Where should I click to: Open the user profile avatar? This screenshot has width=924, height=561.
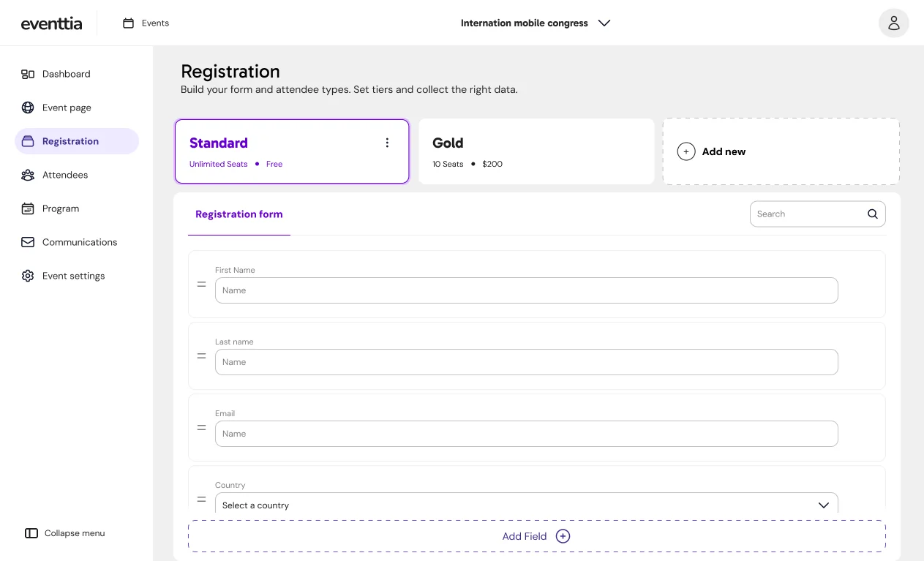pos(893,23)
